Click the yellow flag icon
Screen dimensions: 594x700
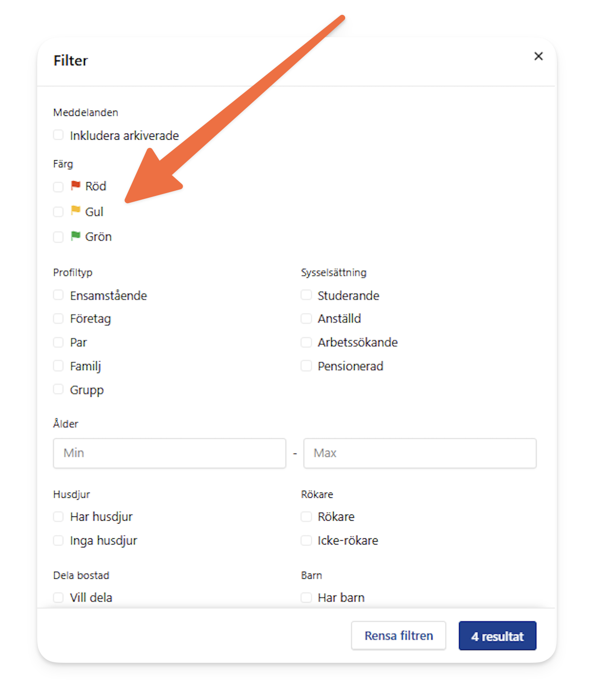(75, 210)
